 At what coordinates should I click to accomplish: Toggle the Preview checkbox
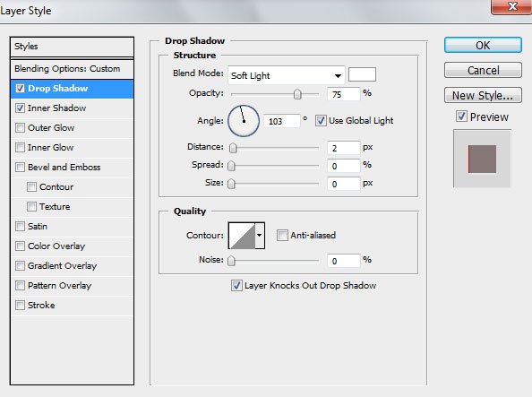(x=461, y=117)
